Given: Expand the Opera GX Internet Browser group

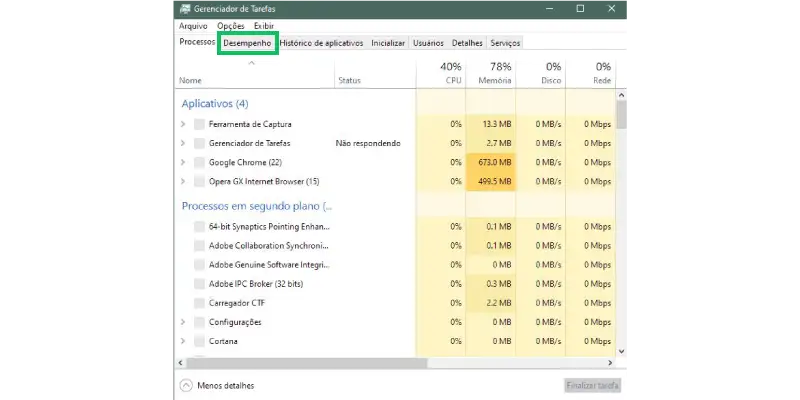Looking at the screenshot, I should (183, 181).
